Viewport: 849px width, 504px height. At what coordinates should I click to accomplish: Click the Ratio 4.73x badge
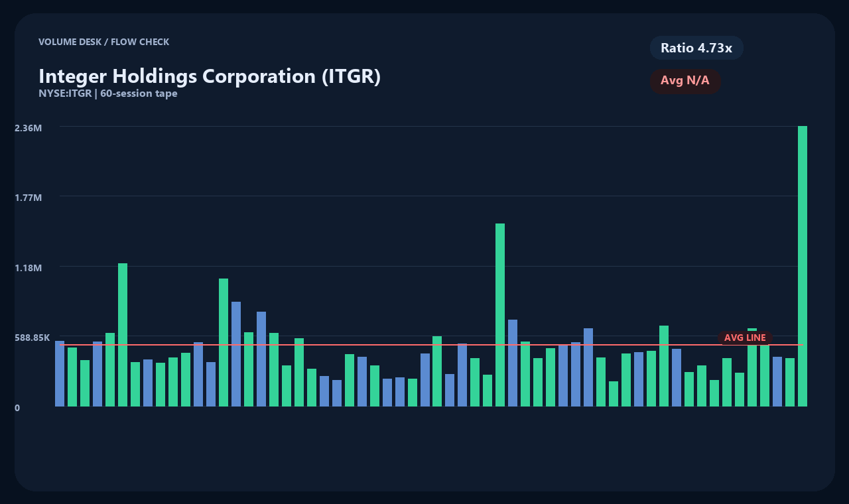tap(696, 48)
